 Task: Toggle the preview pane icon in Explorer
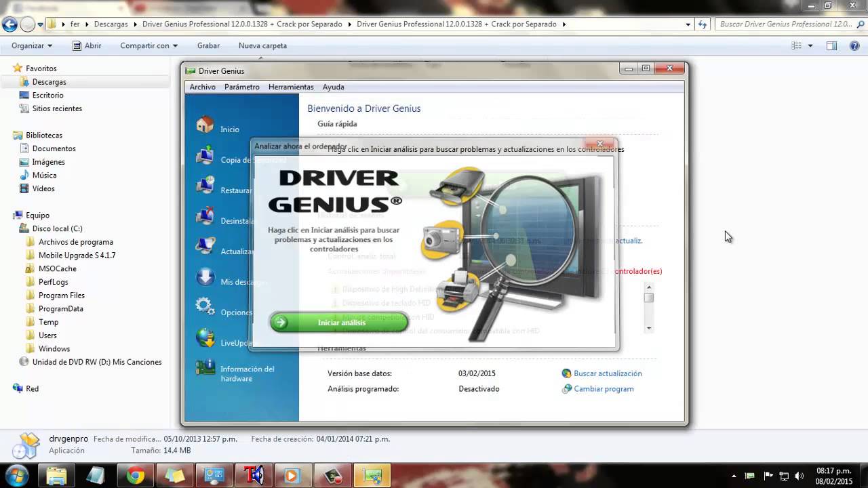click(832, 45)
